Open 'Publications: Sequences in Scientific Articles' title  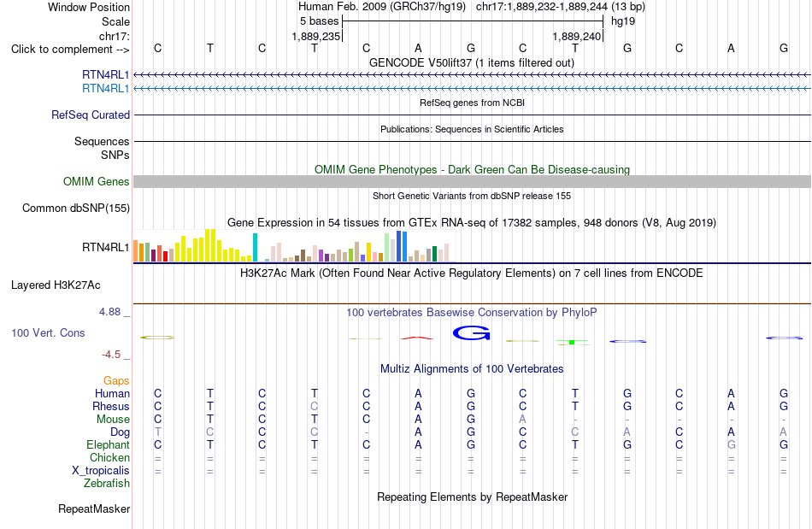coord(472,129)
